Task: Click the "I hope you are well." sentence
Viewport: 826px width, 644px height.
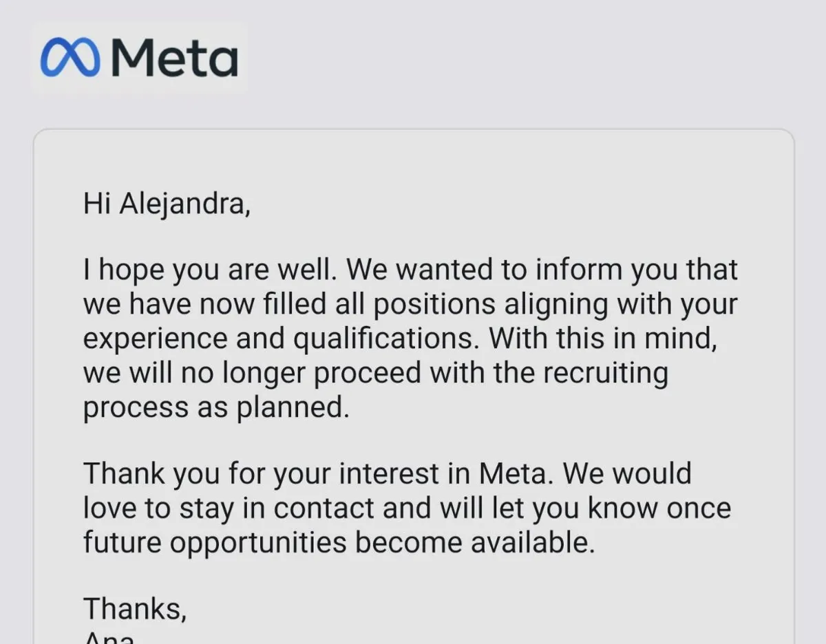Action: [x=209, y=270]
